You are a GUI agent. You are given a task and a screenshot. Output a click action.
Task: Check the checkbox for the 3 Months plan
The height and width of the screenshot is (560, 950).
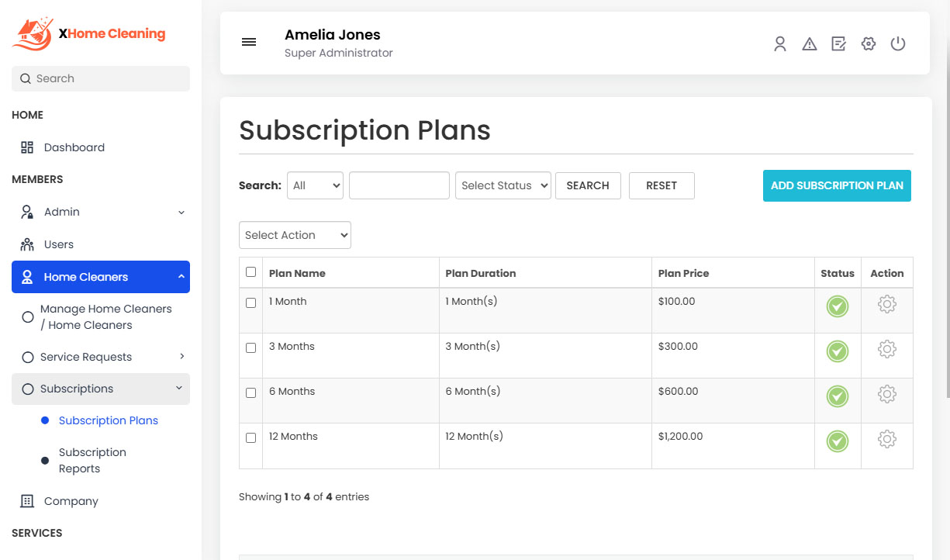point(250,347)
